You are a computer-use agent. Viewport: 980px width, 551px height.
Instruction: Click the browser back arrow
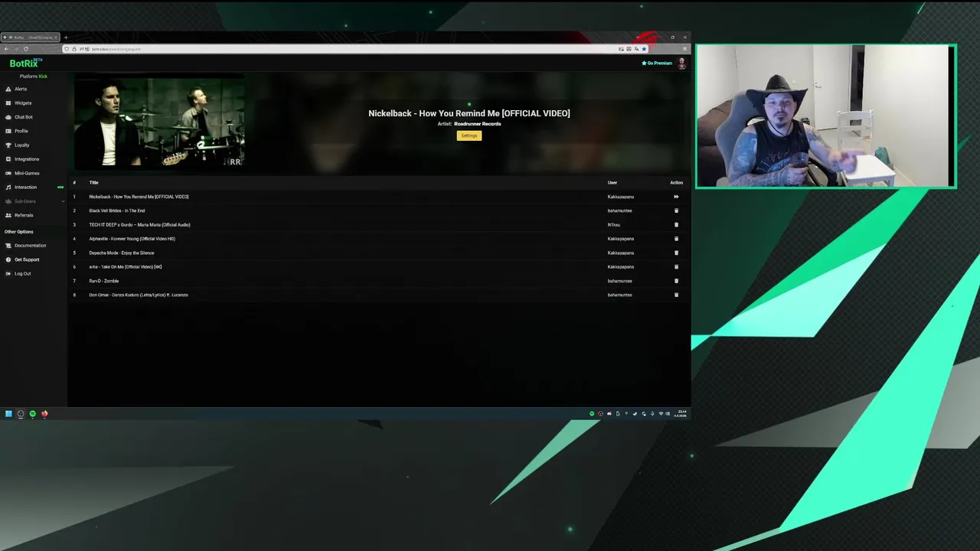click(x=6, y=49)
